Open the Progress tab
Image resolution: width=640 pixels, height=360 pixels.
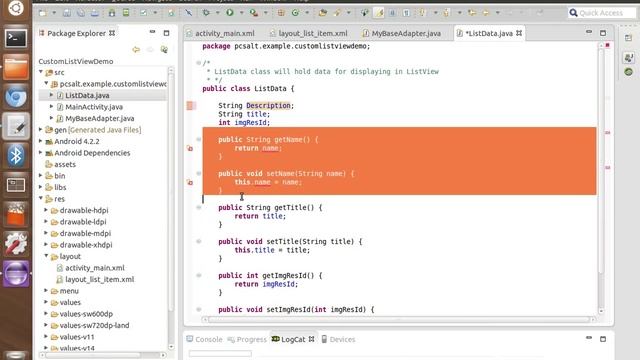[x=247, y=339]
